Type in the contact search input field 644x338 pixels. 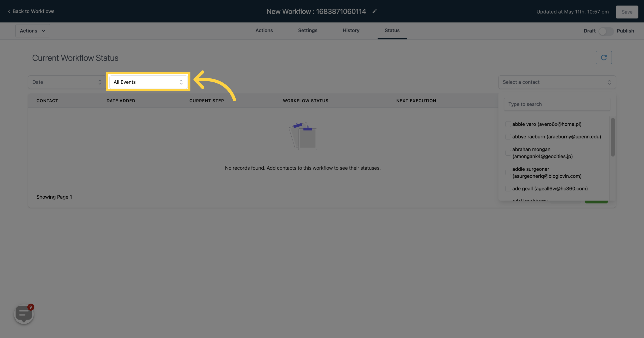click(x=557, y=104)
